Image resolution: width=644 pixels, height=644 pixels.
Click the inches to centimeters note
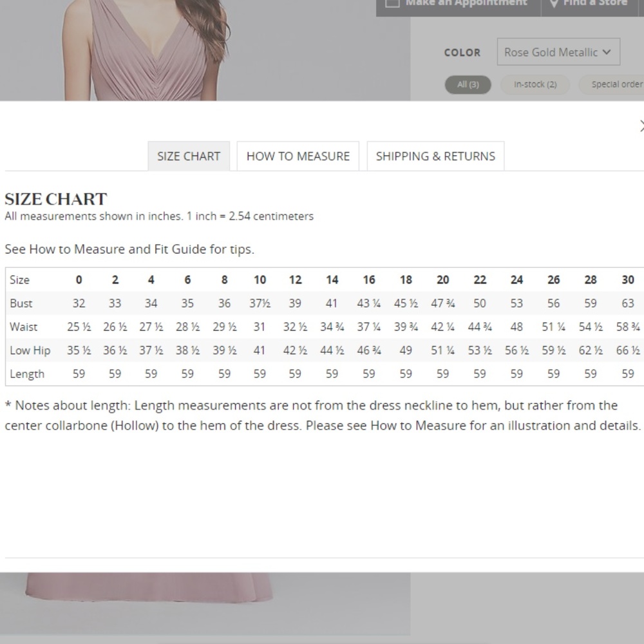pyautogui.click(x=159, y=216)
